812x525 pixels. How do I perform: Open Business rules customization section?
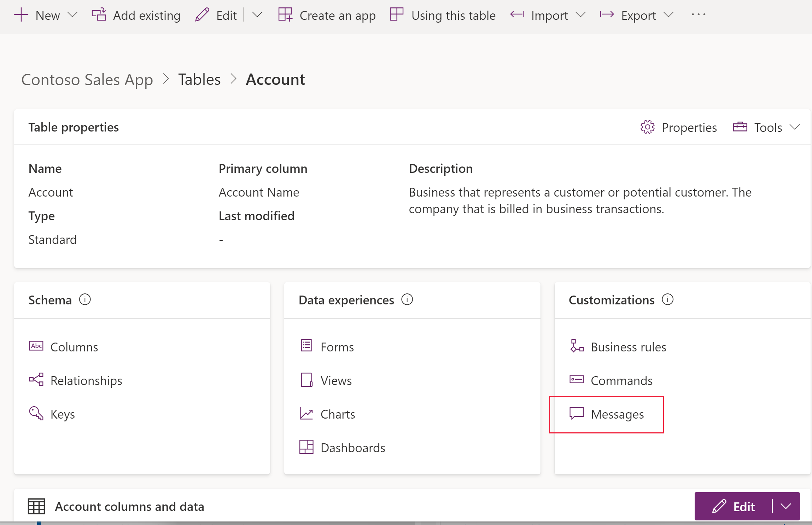tap(630, 347)
